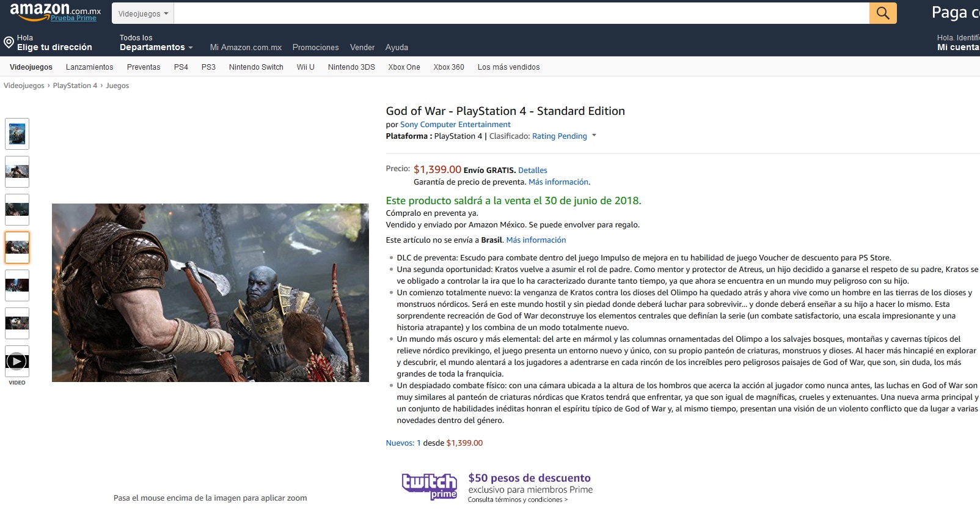Open Nuevos: 1 offers link

tap(403, 443)
